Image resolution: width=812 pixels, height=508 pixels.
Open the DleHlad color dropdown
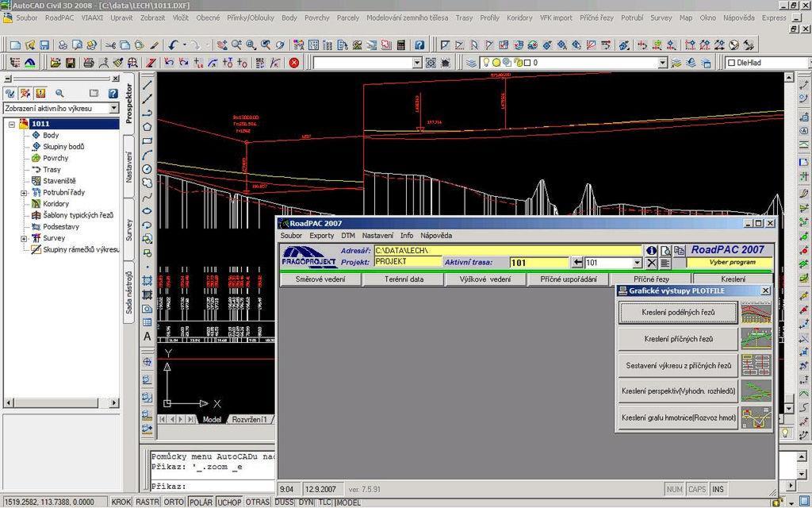(x=768, y=63)
